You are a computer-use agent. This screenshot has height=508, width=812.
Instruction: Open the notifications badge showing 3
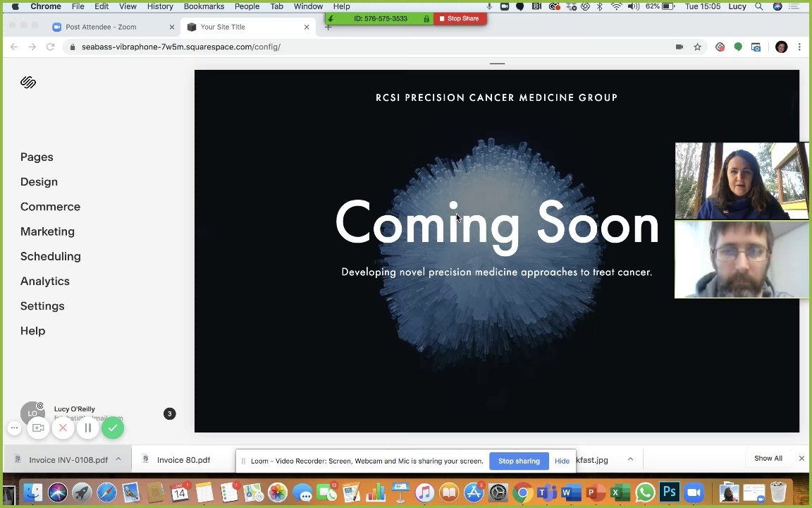169,413
